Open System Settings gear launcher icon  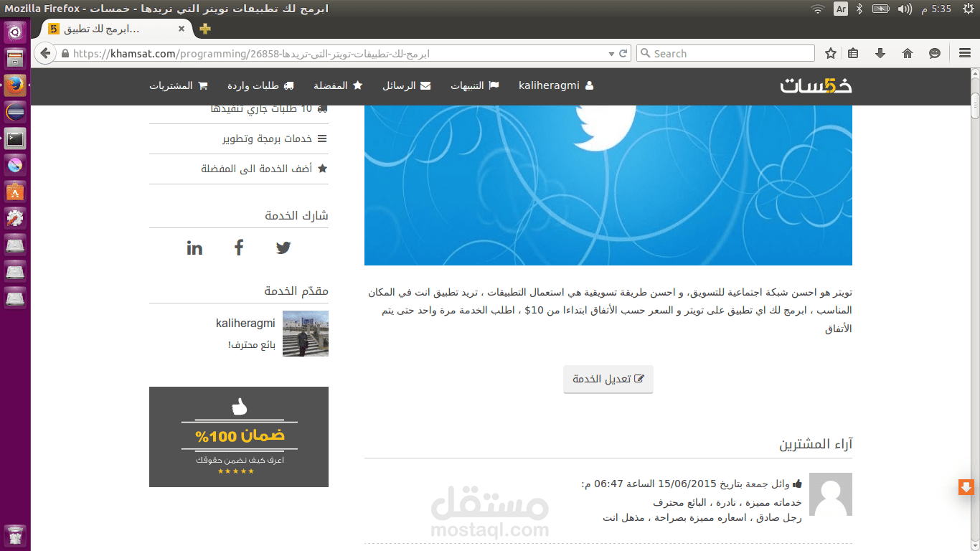pos(16,218)
